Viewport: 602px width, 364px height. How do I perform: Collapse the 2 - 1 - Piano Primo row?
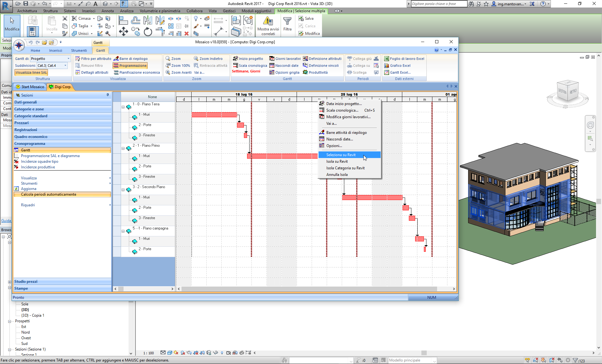coord(123,148)
